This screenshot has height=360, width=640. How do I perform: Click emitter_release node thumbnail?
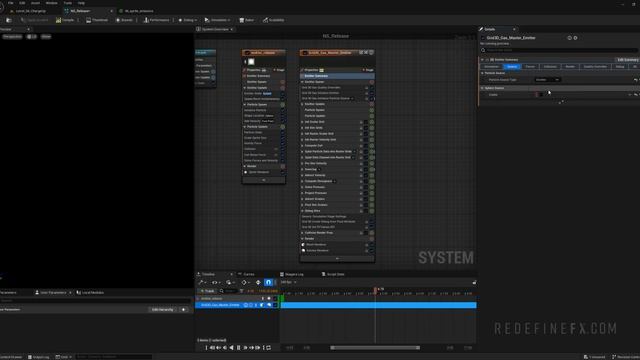click(251, 62)
